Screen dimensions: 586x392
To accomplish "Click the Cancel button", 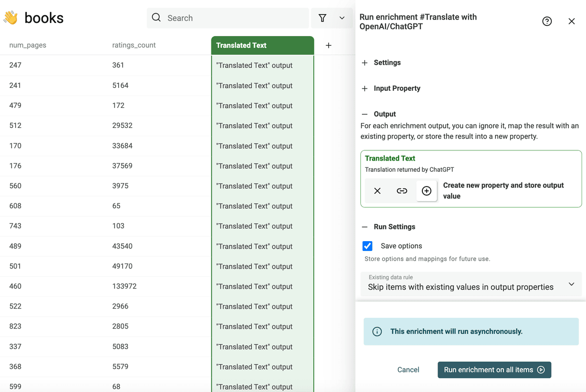I will [408, 370].
